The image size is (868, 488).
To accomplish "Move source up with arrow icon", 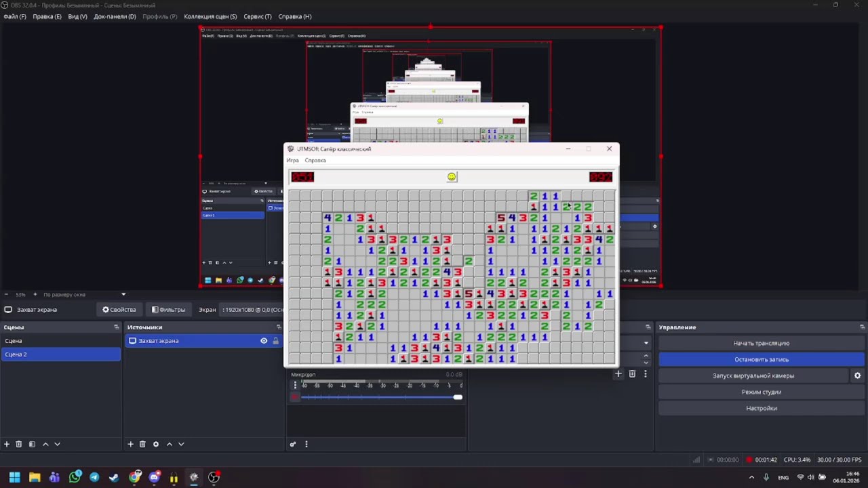I will [x=169, y=444].
